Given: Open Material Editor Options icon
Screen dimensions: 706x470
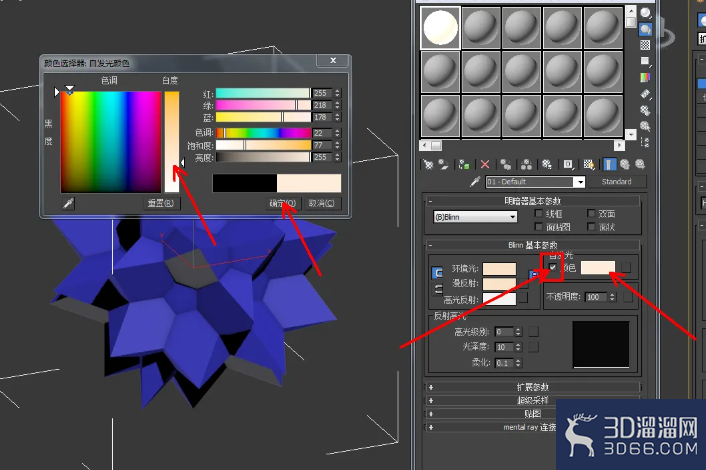Looking at the screenshot, I should tap(645, 110).
